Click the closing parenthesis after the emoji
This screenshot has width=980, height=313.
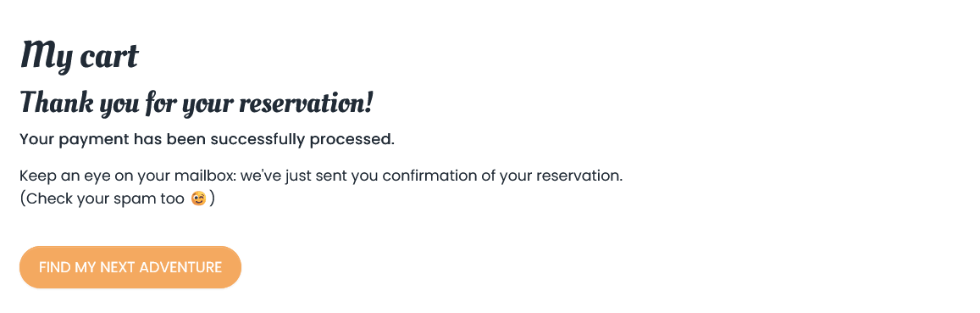(213, 199)
